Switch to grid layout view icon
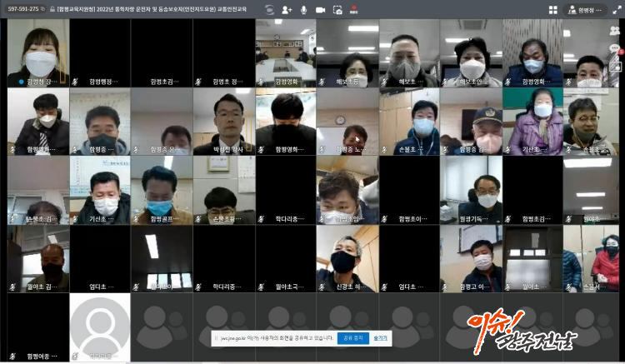This screenshot has width=625, height=364. click(x=552, y=10)
